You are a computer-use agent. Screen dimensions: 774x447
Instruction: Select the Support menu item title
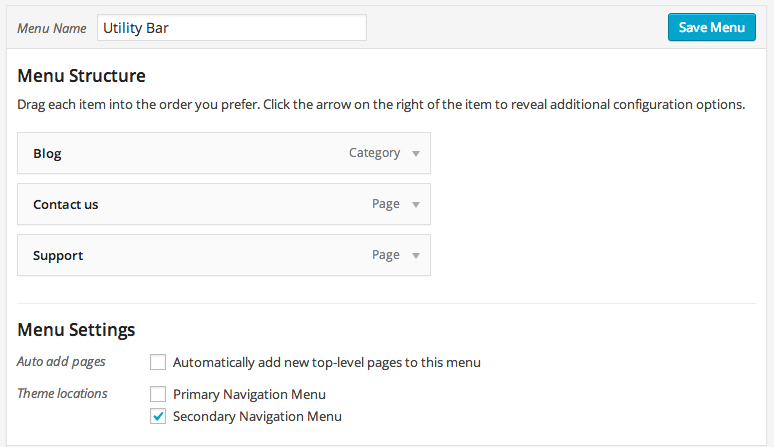tap(58, 256)
